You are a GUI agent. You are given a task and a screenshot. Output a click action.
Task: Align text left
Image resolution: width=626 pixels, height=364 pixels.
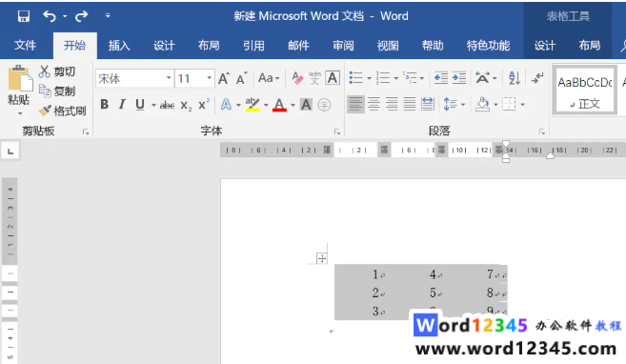coord(355,105)
